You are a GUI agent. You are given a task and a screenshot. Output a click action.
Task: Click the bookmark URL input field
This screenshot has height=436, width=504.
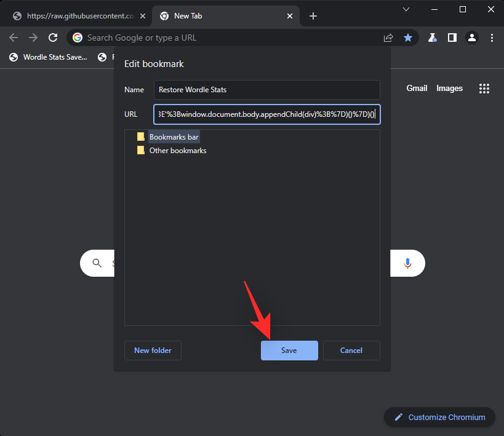[x=266, y=114]
